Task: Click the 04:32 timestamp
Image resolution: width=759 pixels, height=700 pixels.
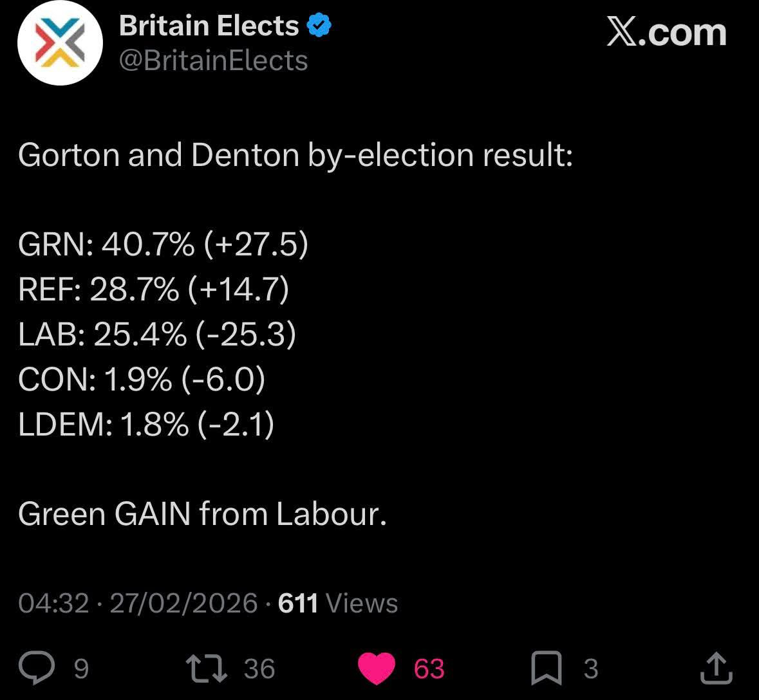Action: click(53, 603)
